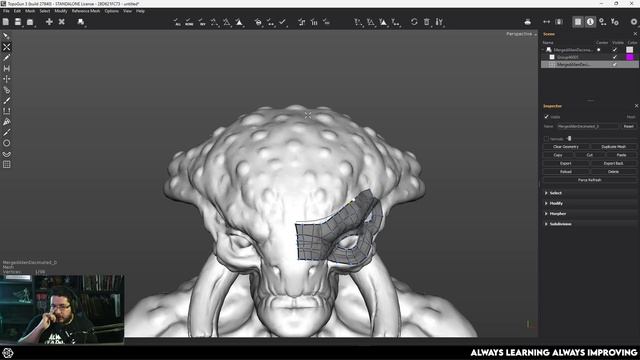640x360 pixels.
Task: Select the Circle tool in sidebar
Action: click(7, 143)
